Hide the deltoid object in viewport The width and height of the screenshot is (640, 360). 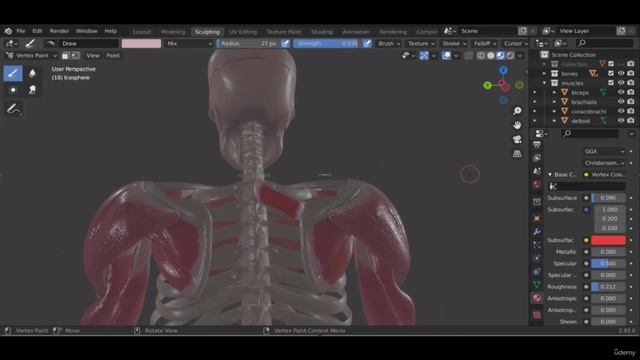pyautogui.click(x=621, y=121)
